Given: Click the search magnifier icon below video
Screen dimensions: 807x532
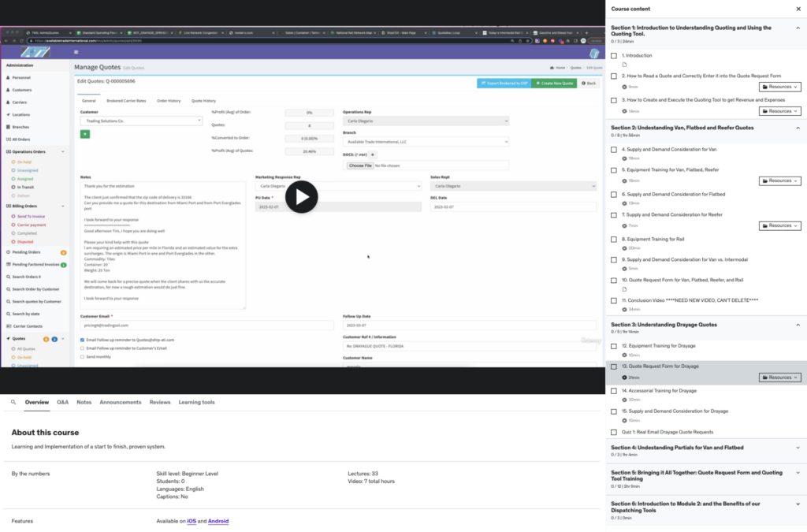Looking at the screenshot, I should [13, 402].
